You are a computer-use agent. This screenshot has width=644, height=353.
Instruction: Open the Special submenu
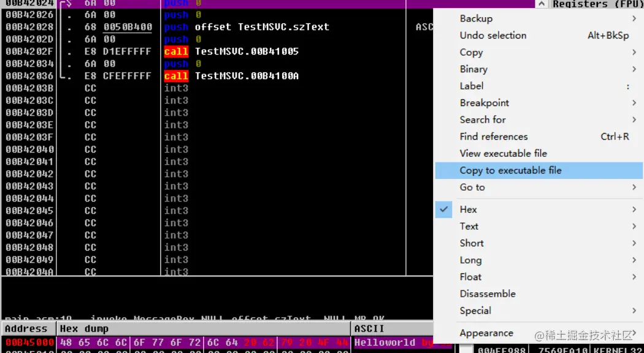[539, 310]
